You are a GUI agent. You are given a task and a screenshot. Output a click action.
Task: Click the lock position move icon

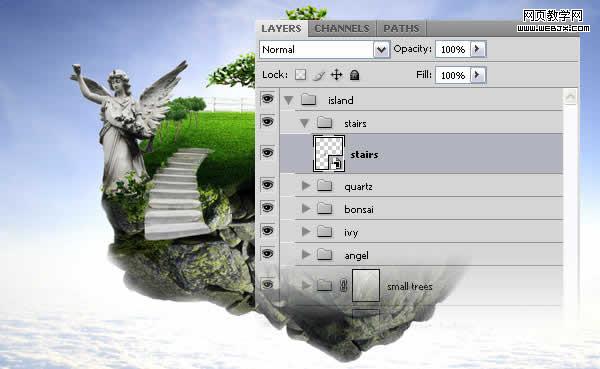(x=336, y=75)
